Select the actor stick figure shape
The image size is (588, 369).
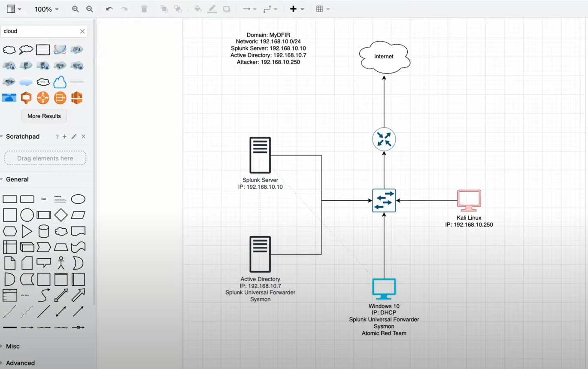[x=61, y=263]
